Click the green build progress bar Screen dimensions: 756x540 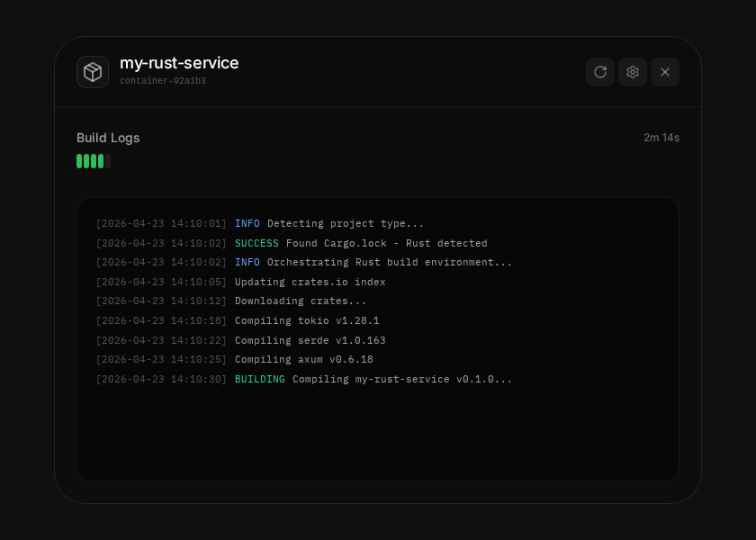tap(92, 161)
